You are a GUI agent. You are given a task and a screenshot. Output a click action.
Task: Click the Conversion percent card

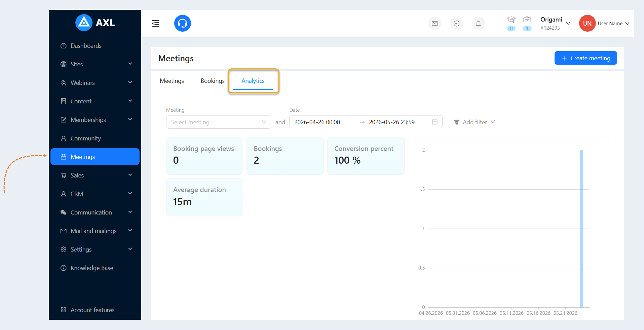[x=366, y=156]
